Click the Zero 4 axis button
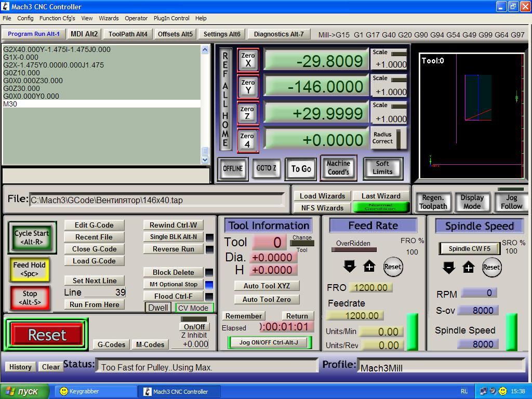The image size is (532, 399). 248,140
